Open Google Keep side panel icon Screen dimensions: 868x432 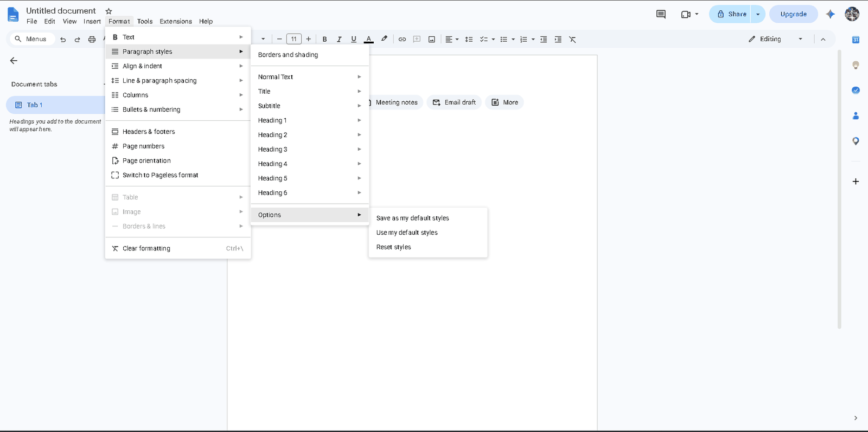coord(856,65)
